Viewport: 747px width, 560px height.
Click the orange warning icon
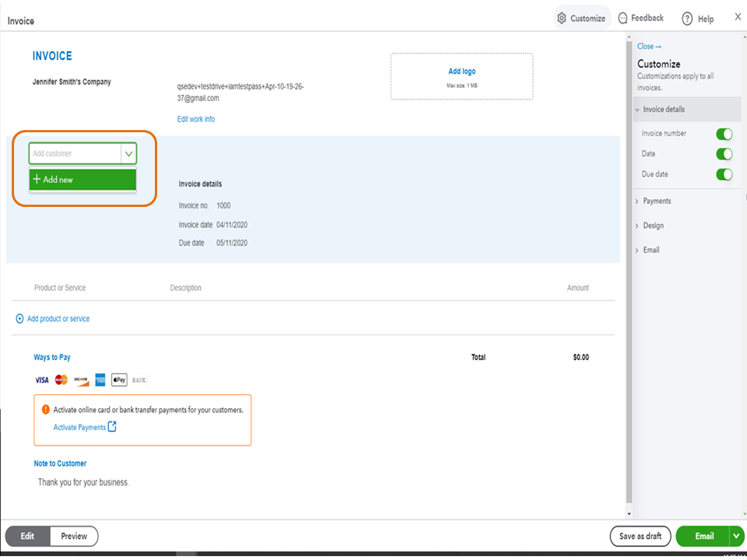(x=46, y=409)
